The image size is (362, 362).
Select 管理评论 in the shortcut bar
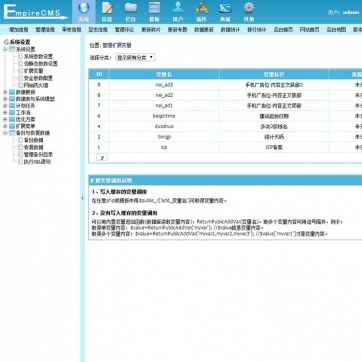[124, 30]
